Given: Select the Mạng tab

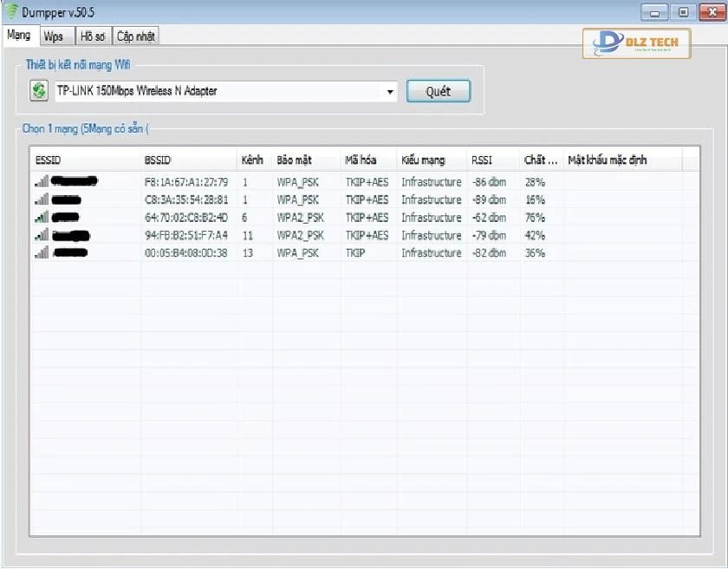Looking at the screenshot, I should pos(18,36).
